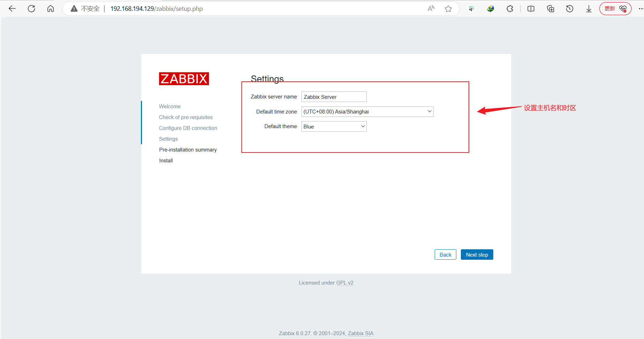Select Configure DB connection step

188,128
